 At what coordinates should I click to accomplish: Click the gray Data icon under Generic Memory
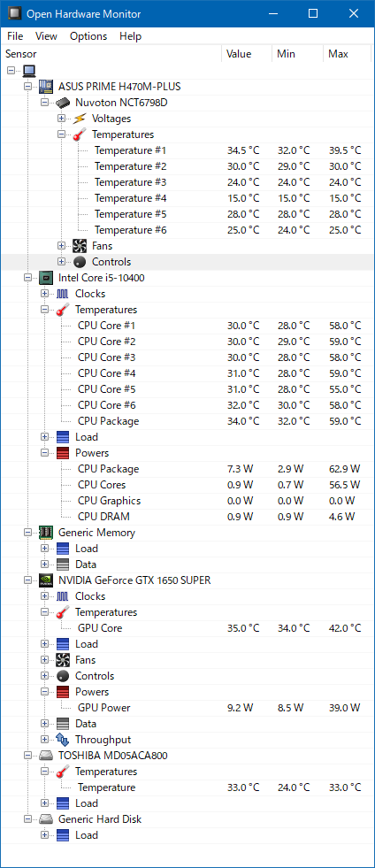[63, 565]
